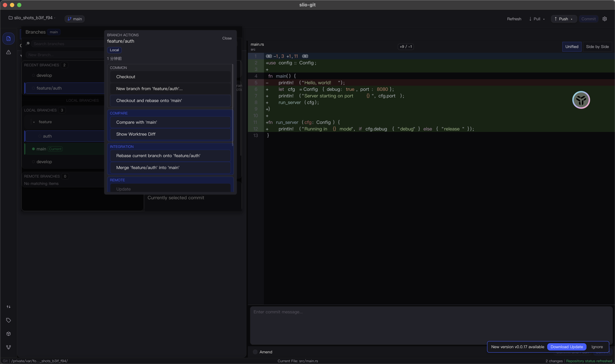
Task: Click the Refresh button in the toolbar
Action: tap(514, 19)
